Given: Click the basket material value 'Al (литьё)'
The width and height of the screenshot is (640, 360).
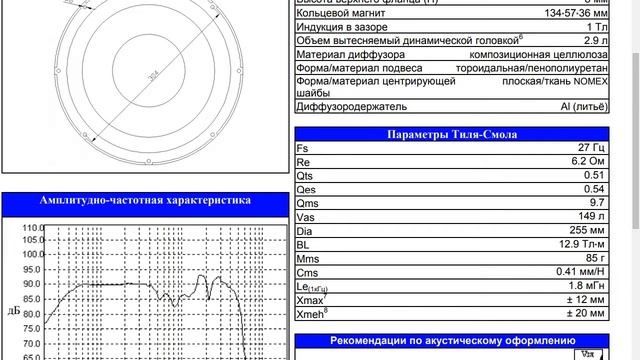Looking at the screenshot, I should [x=584, y=107].
